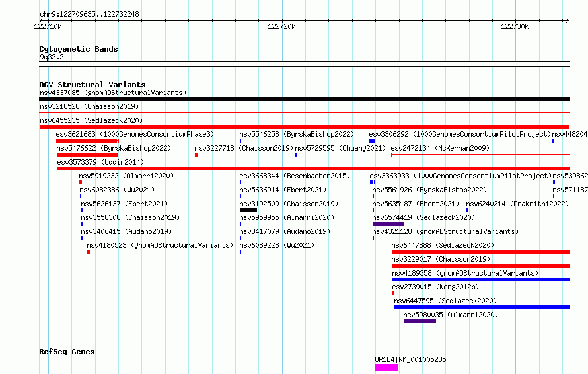Screen dimensions: 588x374
Task: Select the black nsv4337085 variant bar
Action: tap(304, 99)
